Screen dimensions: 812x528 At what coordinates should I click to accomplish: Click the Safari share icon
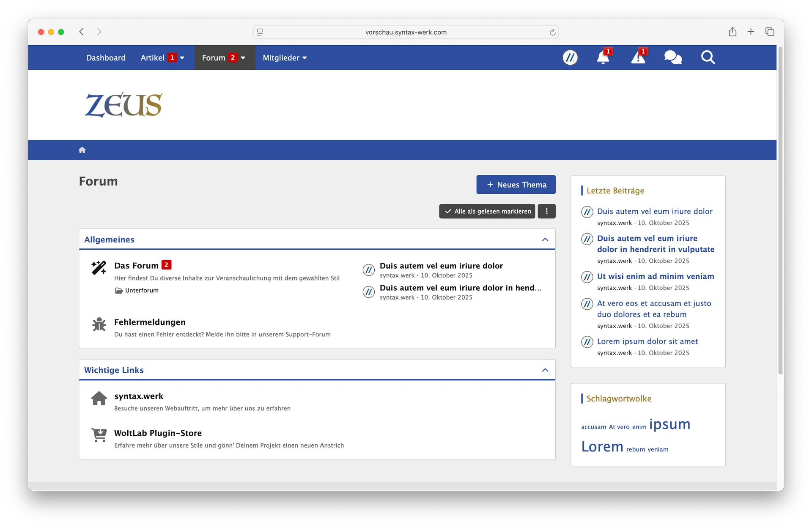coord(732,32)
